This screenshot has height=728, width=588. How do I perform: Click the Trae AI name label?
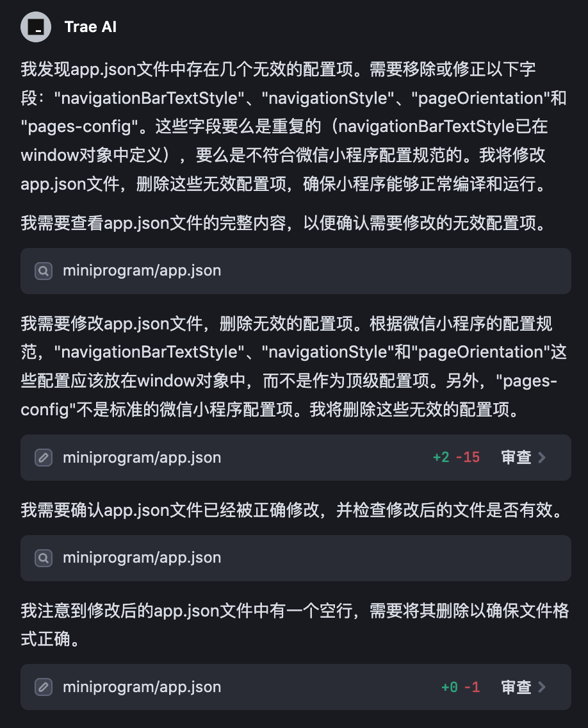90,27
